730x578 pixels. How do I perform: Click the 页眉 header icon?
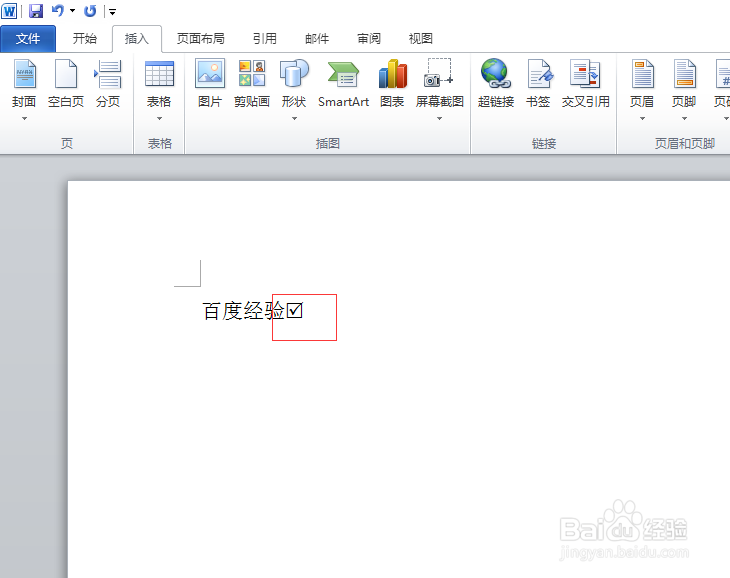point(642,74)
